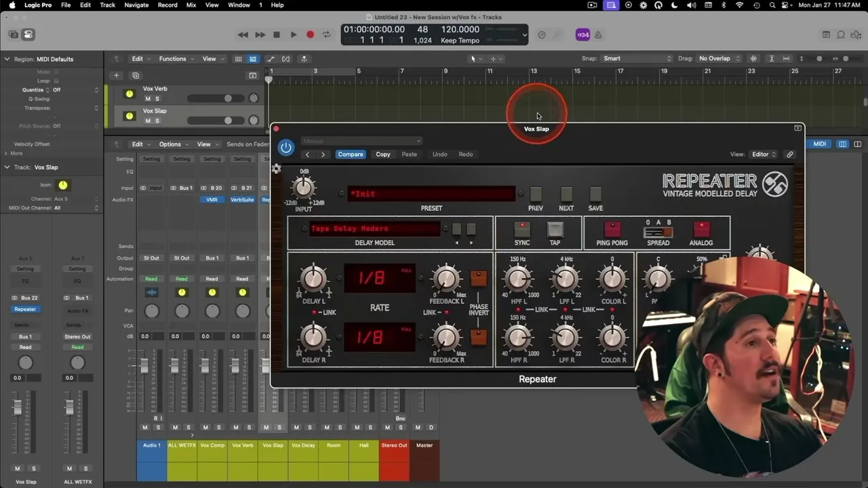Solo the Vox Slap track

[157, 121]
